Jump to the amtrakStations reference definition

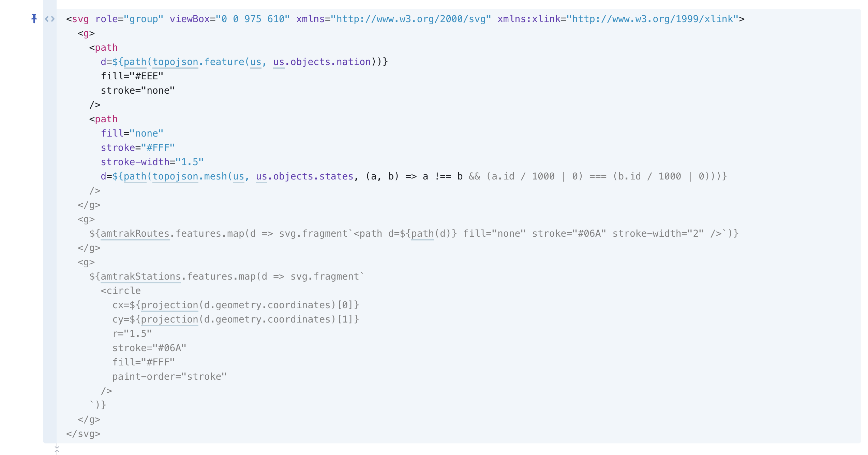coord(140,277)
